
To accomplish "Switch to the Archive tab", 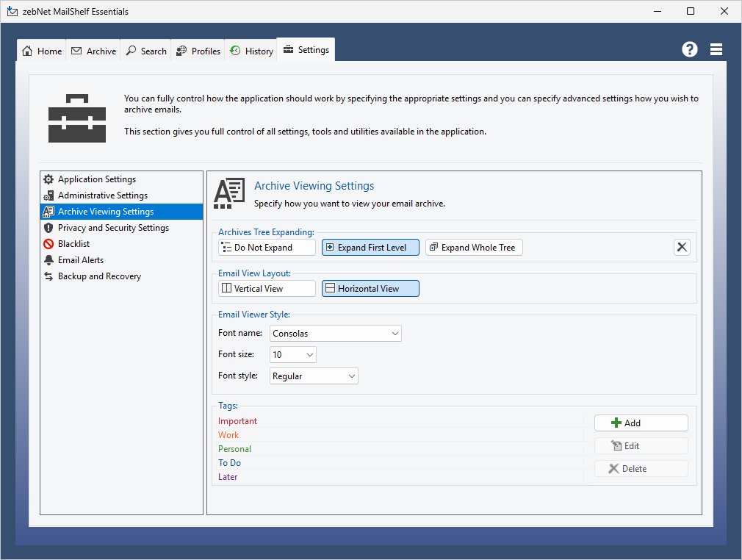I will 93,51.
